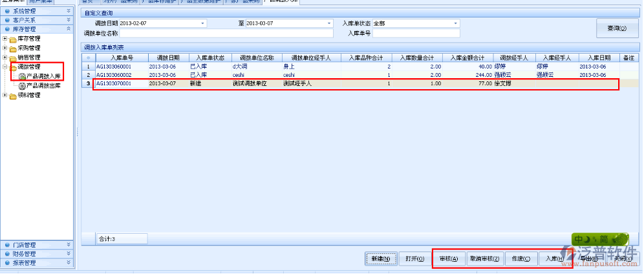Click the 领料管理 folder icon

(x=13, y=96)
